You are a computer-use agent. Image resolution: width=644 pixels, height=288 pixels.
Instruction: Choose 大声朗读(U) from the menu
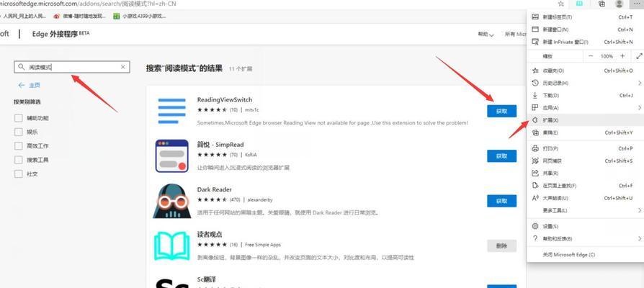[x=585, y=198]
